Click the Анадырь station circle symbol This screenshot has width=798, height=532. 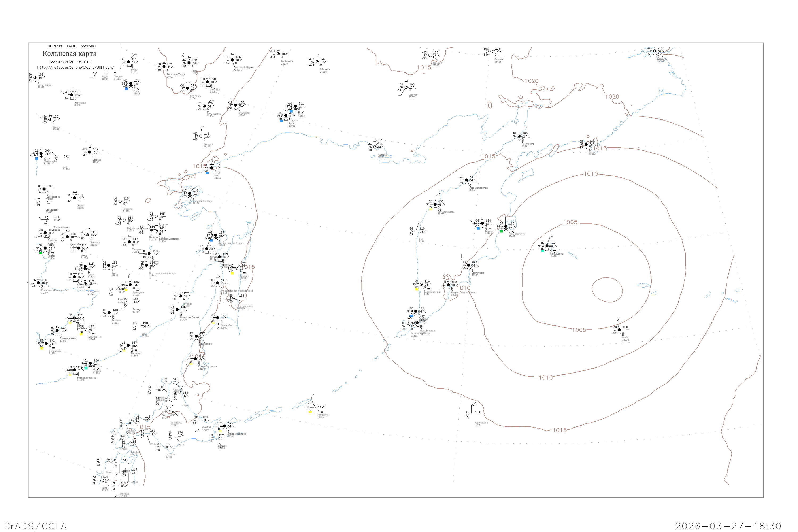(654, 51)
